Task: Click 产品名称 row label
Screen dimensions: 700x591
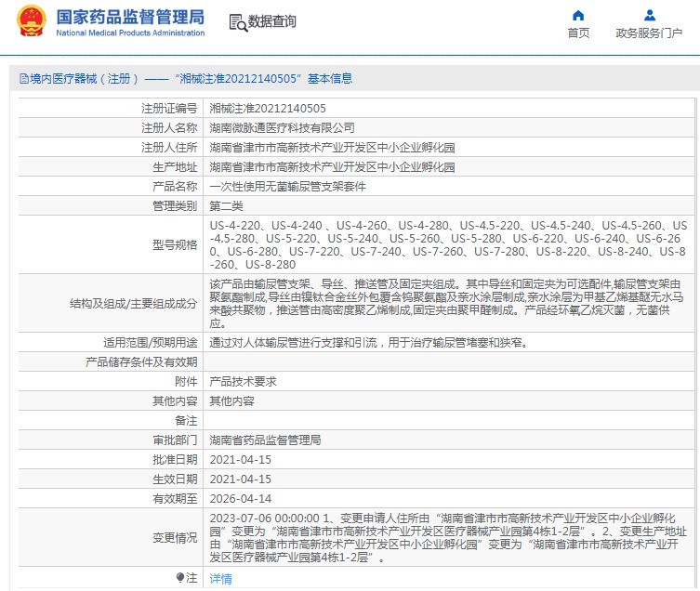Action: coord(175,187)
